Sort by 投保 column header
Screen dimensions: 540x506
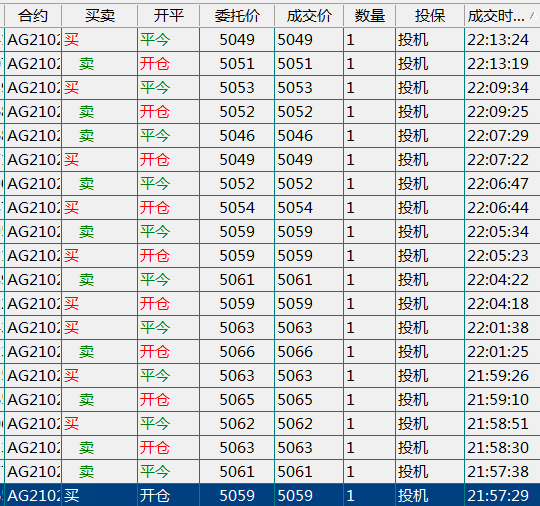[430, 16]
